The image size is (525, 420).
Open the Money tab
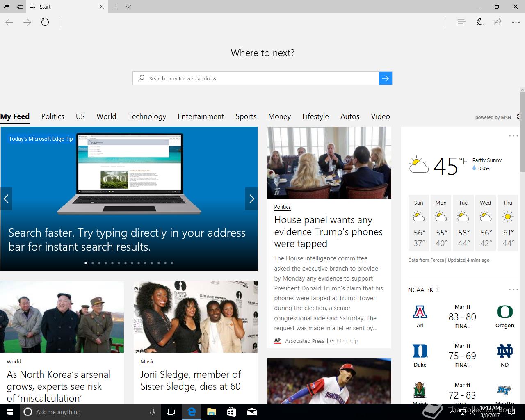click(279, 116)
